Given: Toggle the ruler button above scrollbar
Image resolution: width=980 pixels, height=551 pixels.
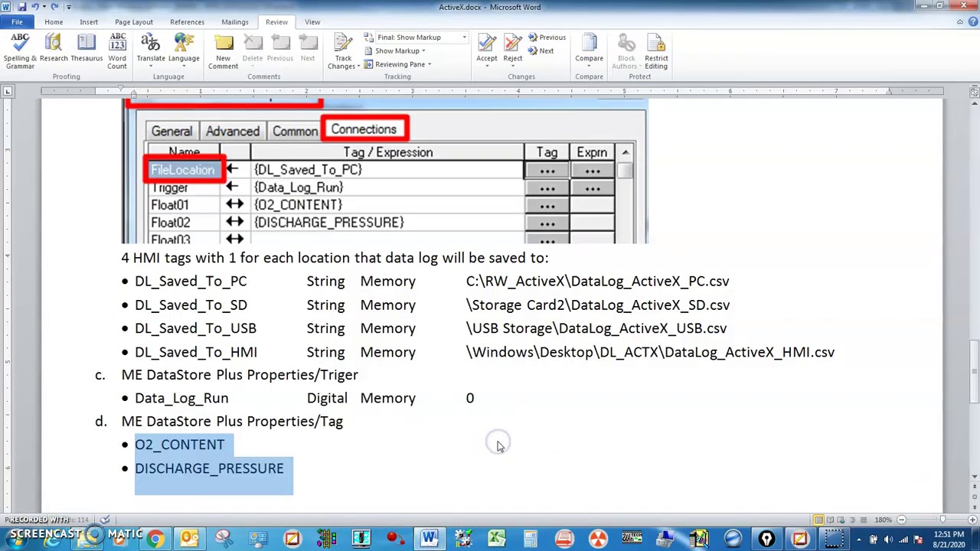Looking at the screenshot, I should pyautogui.click(x=974, y=93).
